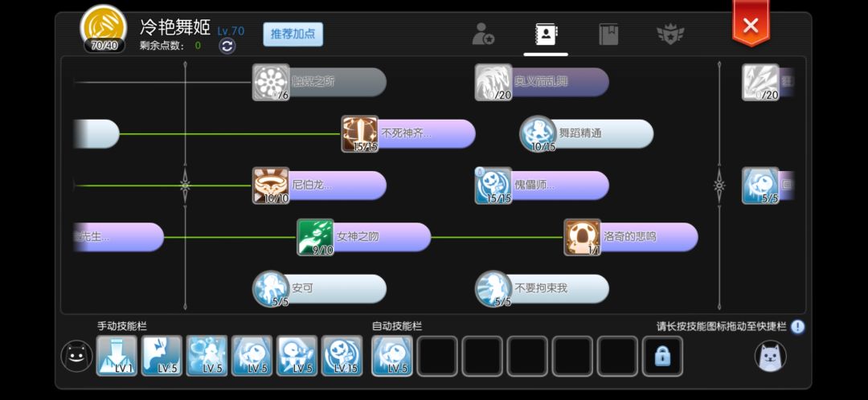Click the 推荐加点 button
The width and height of the screenshot is (868, 400).
293,35
